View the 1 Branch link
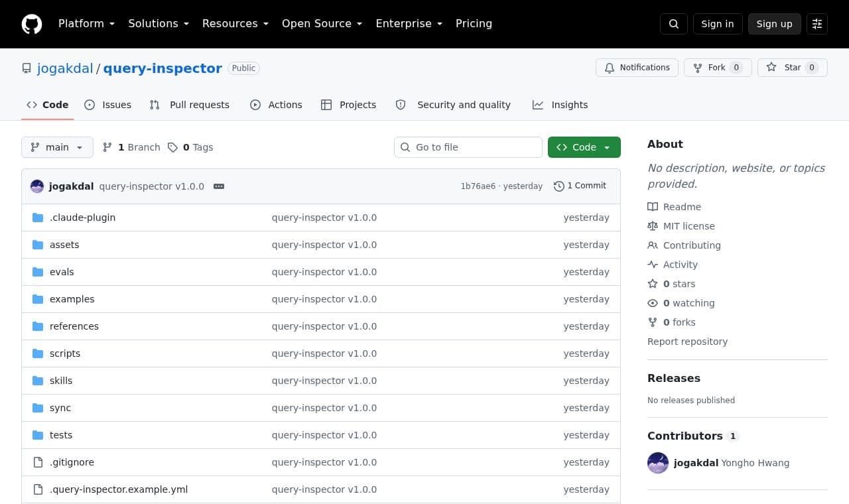 click(131, 147)
